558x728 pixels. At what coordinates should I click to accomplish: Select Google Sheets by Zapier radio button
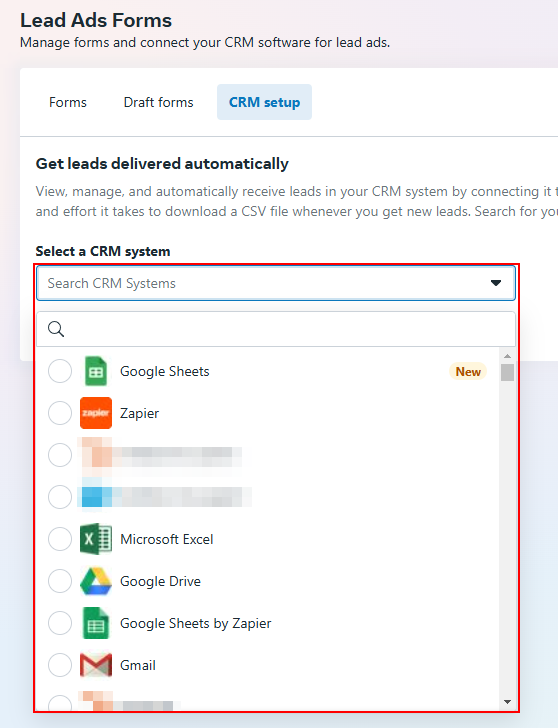(60, 623)
